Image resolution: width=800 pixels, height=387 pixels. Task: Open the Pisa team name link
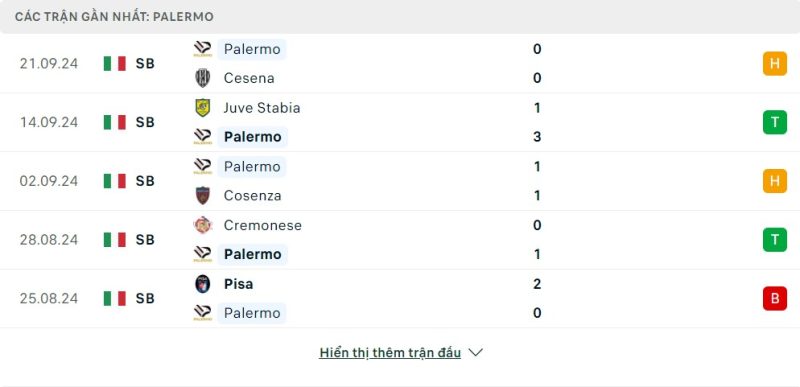click(x=238, y=284)
